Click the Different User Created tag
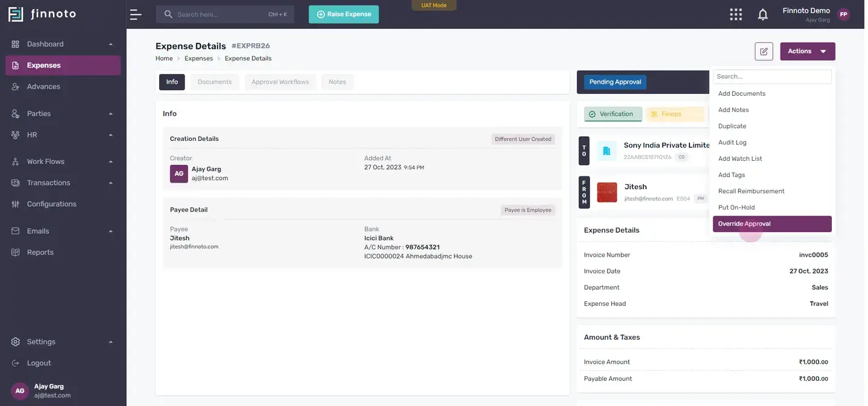This screenshot has width=868, height=406. coord(523,139)
